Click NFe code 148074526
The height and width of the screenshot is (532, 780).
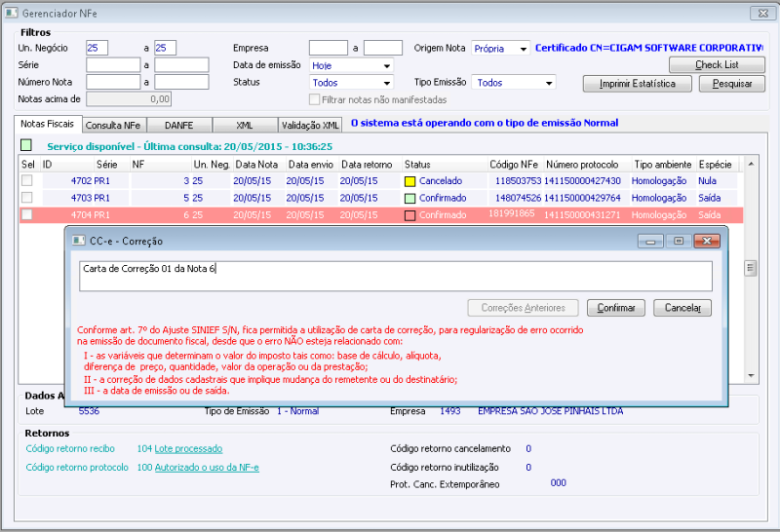click(518, 198)
